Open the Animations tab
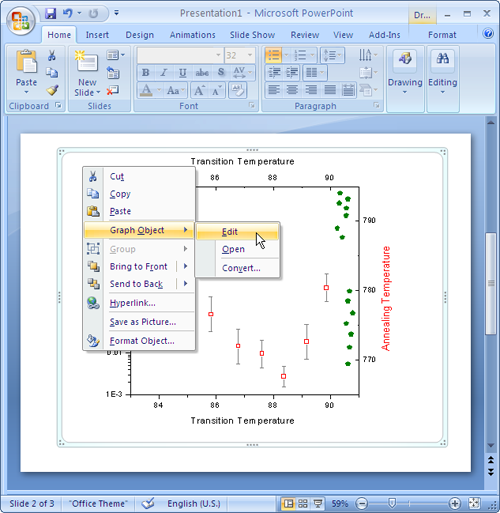The image size is (500, 513). [x=193, y=35]
